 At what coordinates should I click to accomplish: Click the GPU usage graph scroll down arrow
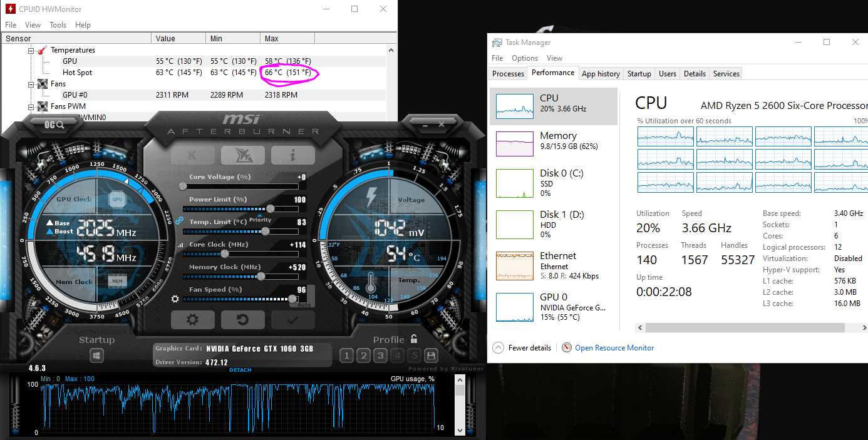pos(460,431)
